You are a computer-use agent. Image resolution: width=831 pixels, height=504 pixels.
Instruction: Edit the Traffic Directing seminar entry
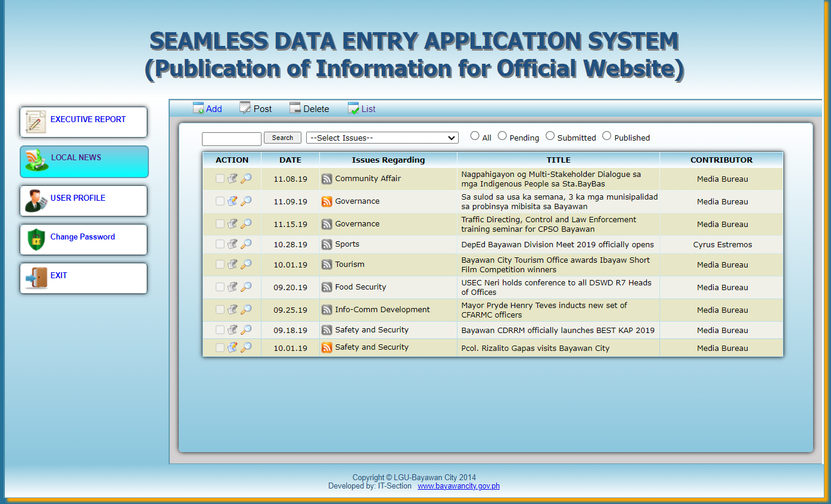click(x=233, y=223)
